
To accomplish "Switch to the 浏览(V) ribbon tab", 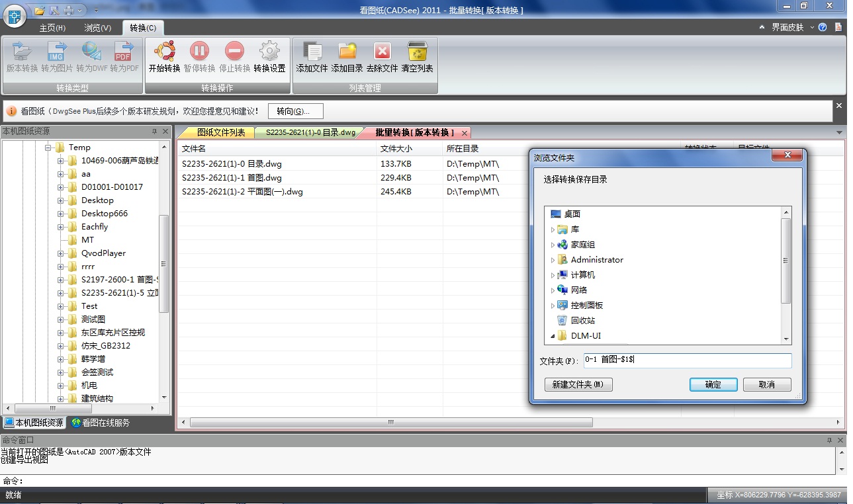I will click(x=98, y=28).
